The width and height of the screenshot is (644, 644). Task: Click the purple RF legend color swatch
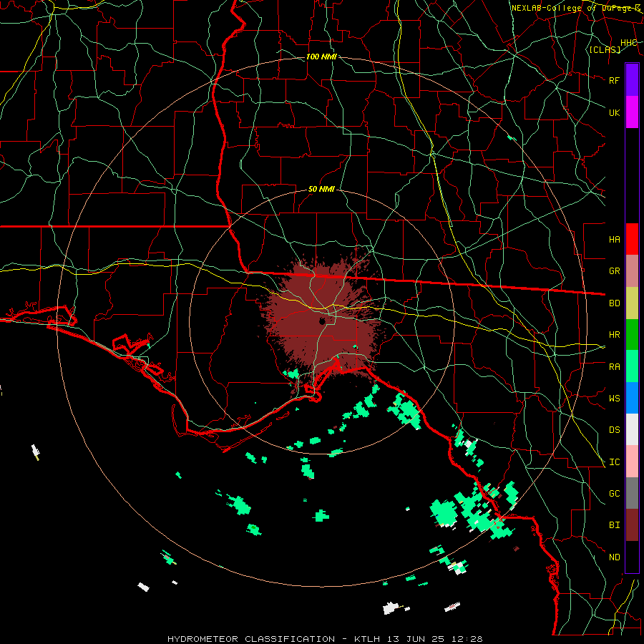pyautogui.click(x=632, y=80)
